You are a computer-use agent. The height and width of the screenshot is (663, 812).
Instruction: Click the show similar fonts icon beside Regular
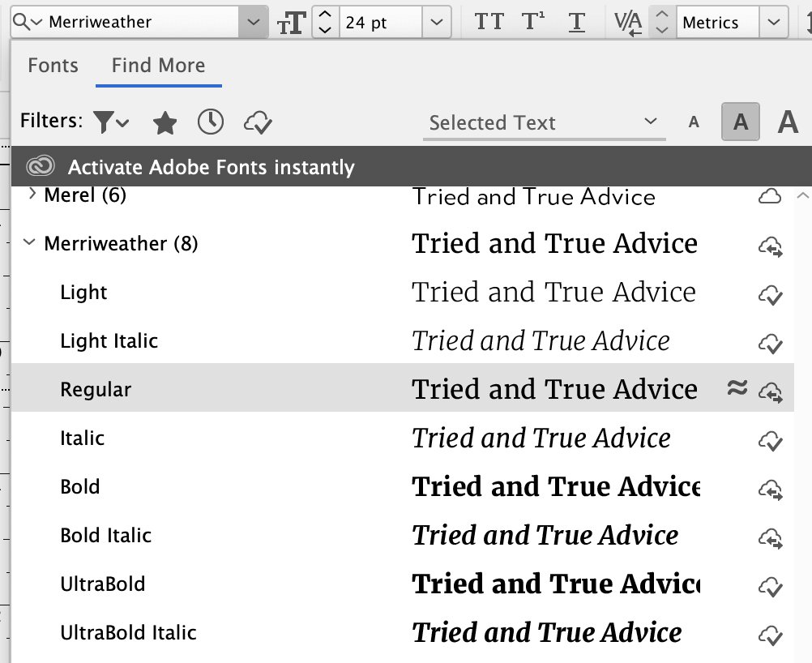pyautogui.click(x=737, y=389)
